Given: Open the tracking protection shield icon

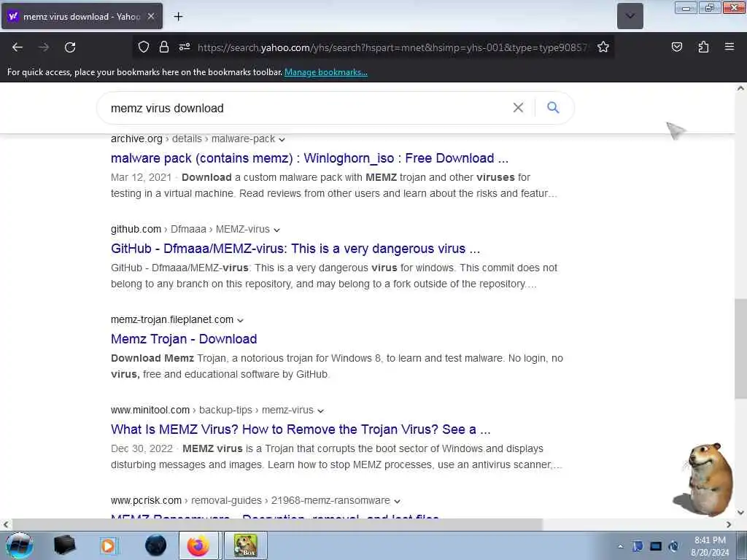Looking at the screenshot, I should pos(144,47).
